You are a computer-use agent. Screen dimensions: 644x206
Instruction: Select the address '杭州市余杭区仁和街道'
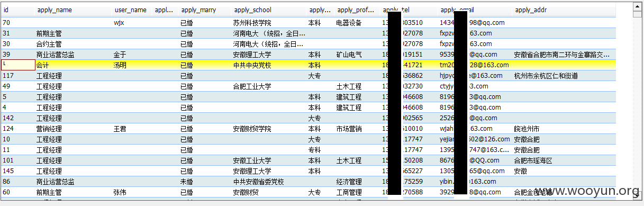(x=546, y=76)
